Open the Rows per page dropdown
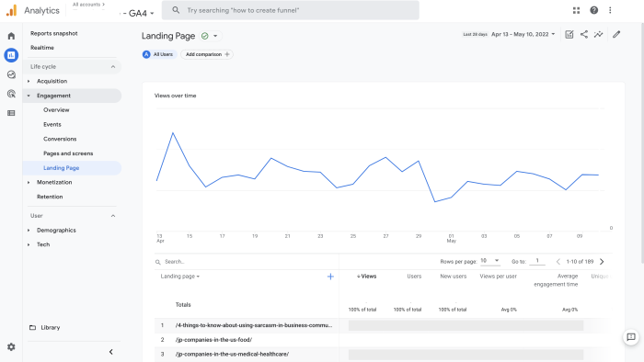The height and width of the screenshot is (362, 644). pos(490,261)
